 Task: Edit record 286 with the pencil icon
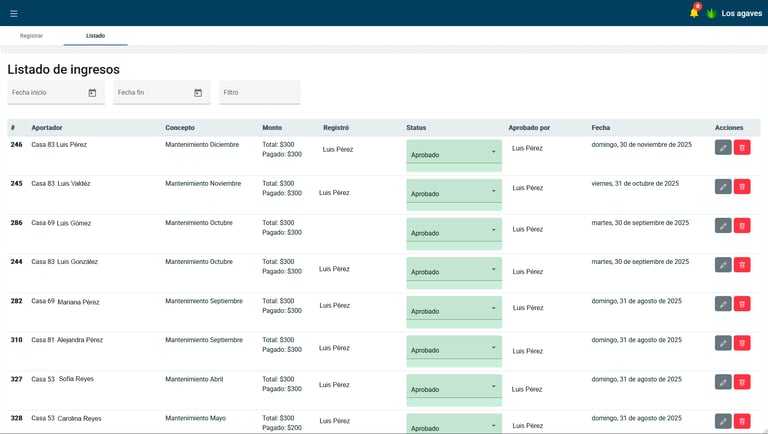pos(723,226)
